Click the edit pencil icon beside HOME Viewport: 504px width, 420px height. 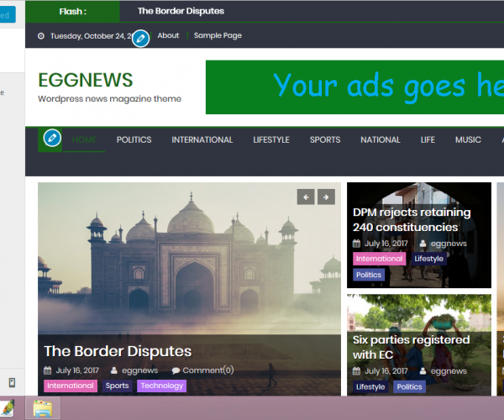coord(52,139)
